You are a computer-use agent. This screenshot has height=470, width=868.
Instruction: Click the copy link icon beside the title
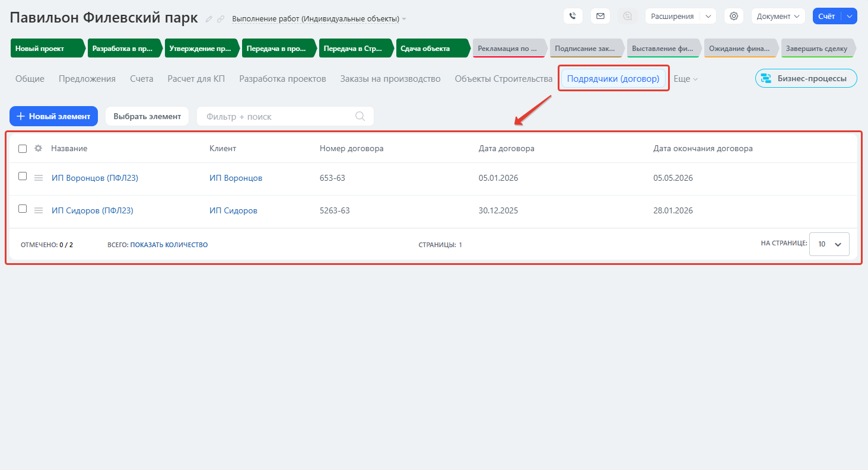pos(221,19)
